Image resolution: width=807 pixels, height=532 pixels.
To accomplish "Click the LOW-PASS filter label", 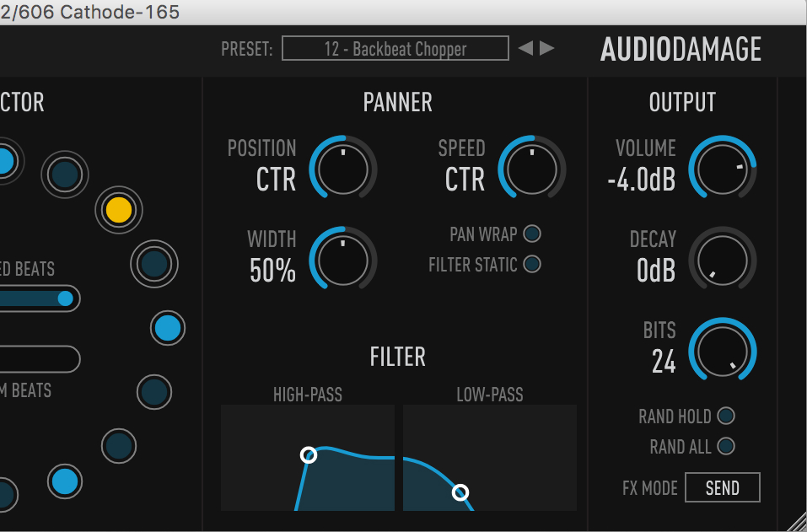I will pyautogui.click(x=490, y=395).
